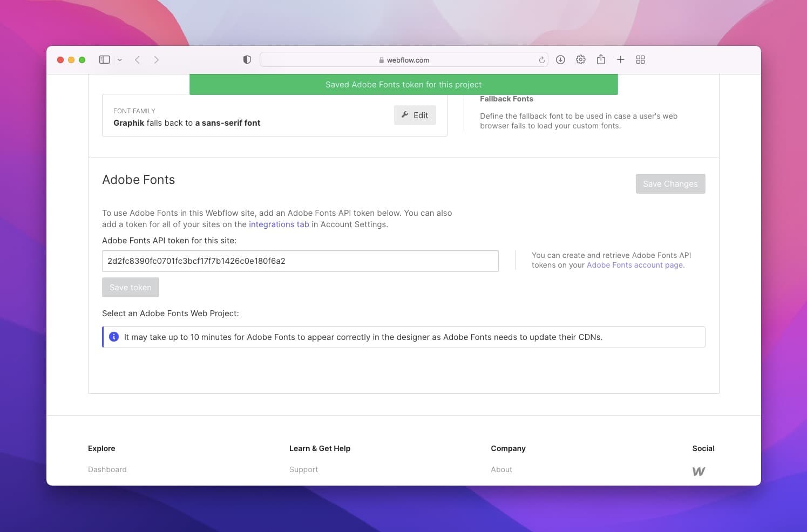Edit the Graphik fallback font
The image size is (807, 532).
tap(415, 115)
